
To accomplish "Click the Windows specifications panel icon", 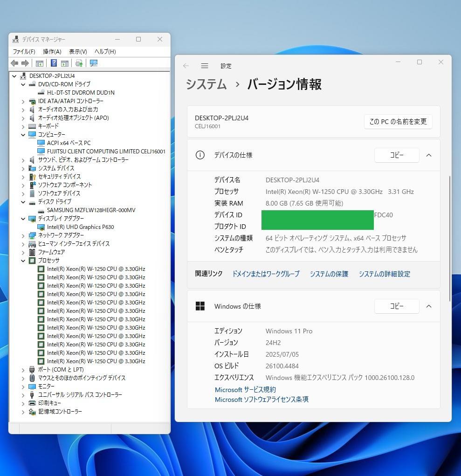I will click(200, 306).
